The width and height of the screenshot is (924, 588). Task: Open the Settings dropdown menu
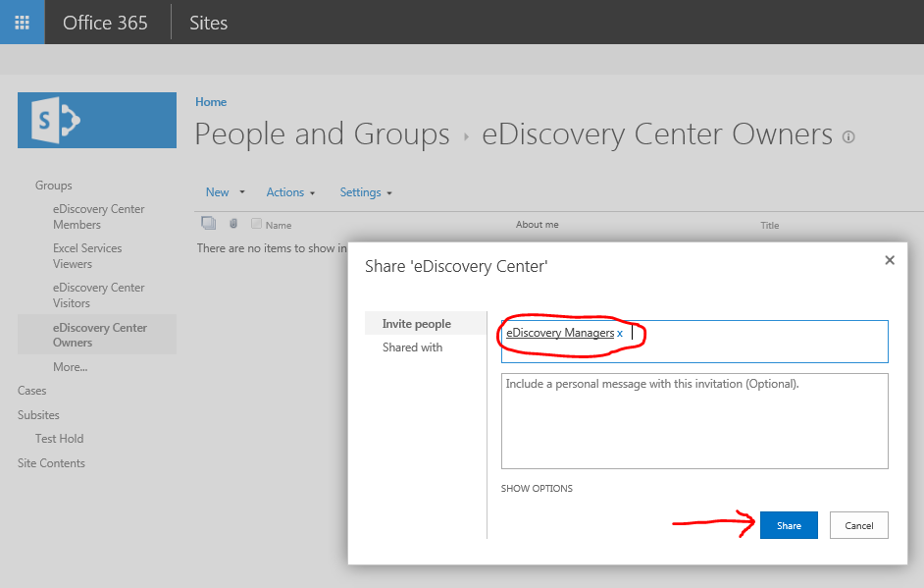[x=366, y=192]
